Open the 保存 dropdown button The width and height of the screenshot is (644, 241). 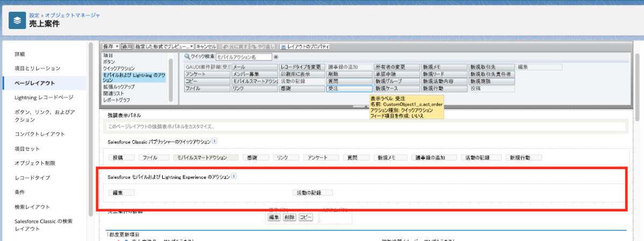[x=111, y=47]
